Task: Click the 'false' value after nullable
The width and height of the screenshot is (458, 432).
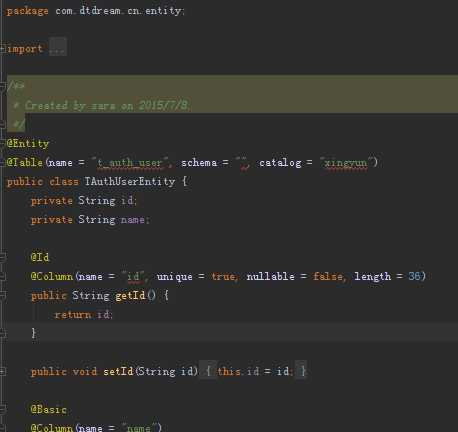Action: click(x=328, y=276)
